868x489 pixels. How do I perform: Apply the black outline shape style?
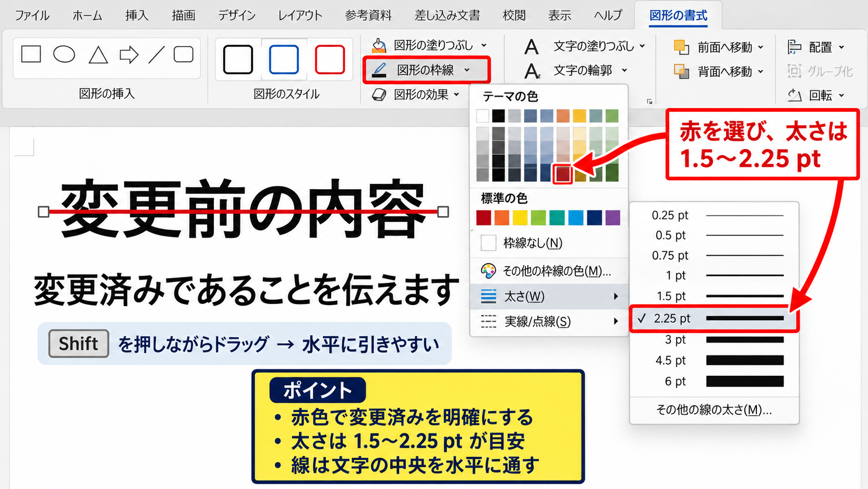(238, 59)
